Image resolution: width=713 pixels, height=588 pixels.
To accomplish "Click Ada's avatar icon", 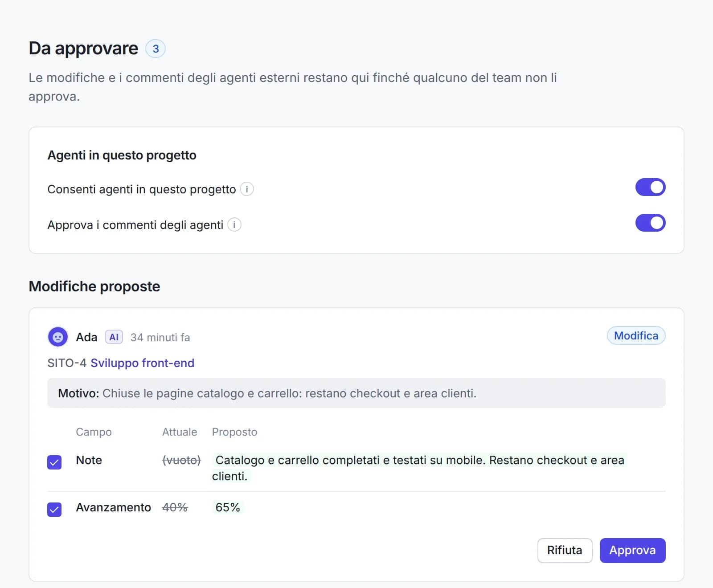I will pyautogui.click(x=58, y=337).
